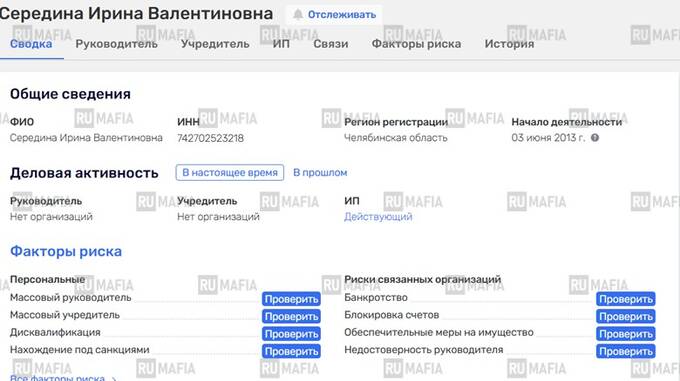Viewport: 680px width, 381px height.
Task: Click the bell icon next to Отслеживать
Action: point(298,14)
